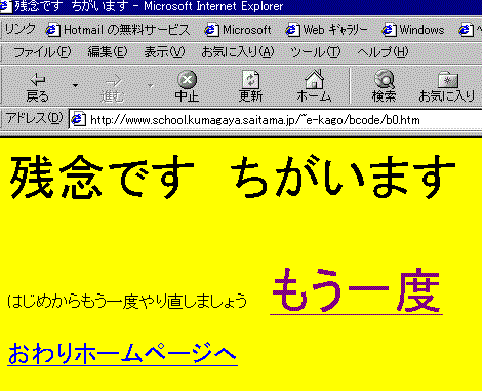Open the お気に入り favorites folder icon

point(448,80)
